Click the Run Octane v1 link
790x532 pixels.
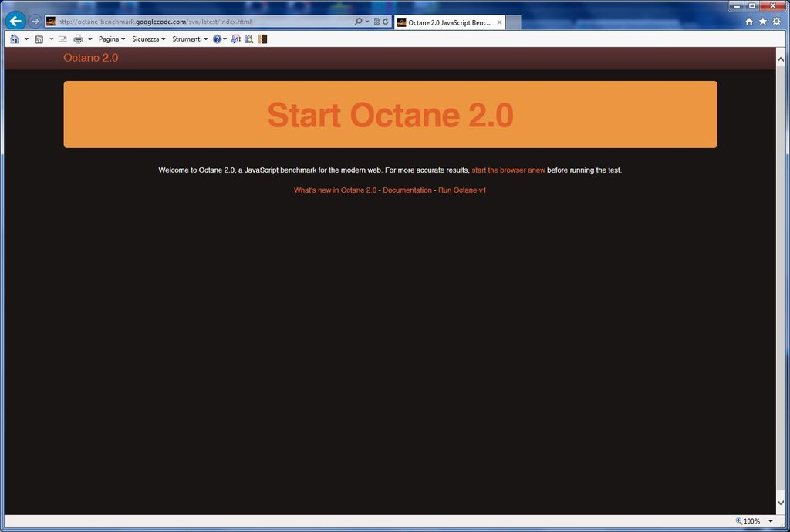pos(462,190)
